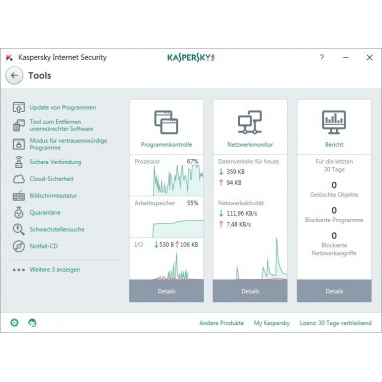Click the Tools page heading

click(x=40, y=76)
